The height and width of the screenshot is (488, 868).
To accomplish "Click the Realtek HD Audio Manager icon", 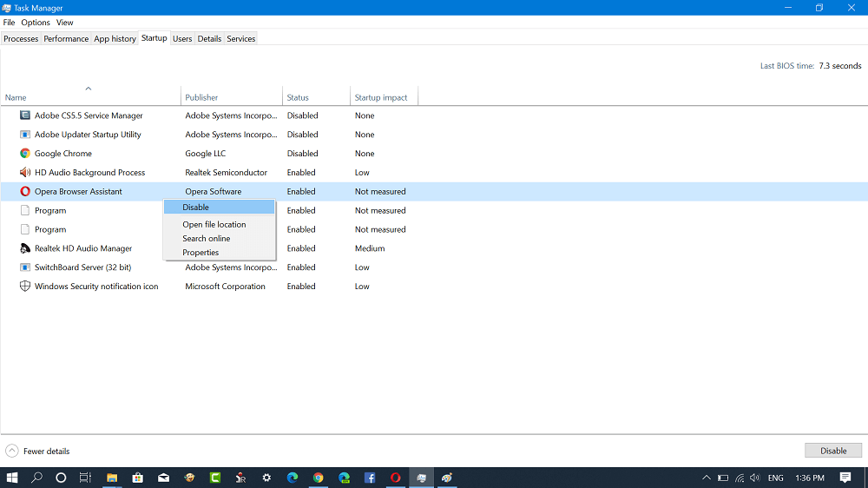I will 25,248.
